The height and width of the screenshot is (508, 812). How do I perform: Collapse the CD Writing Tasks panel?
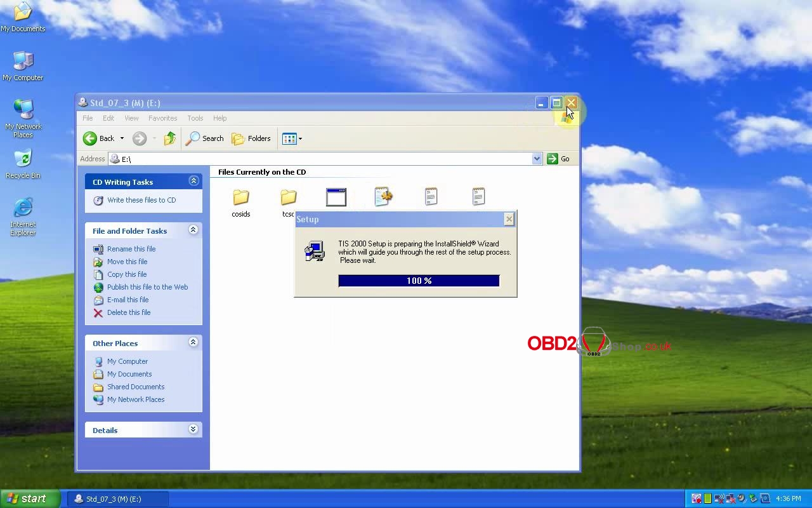coord(193,182)
